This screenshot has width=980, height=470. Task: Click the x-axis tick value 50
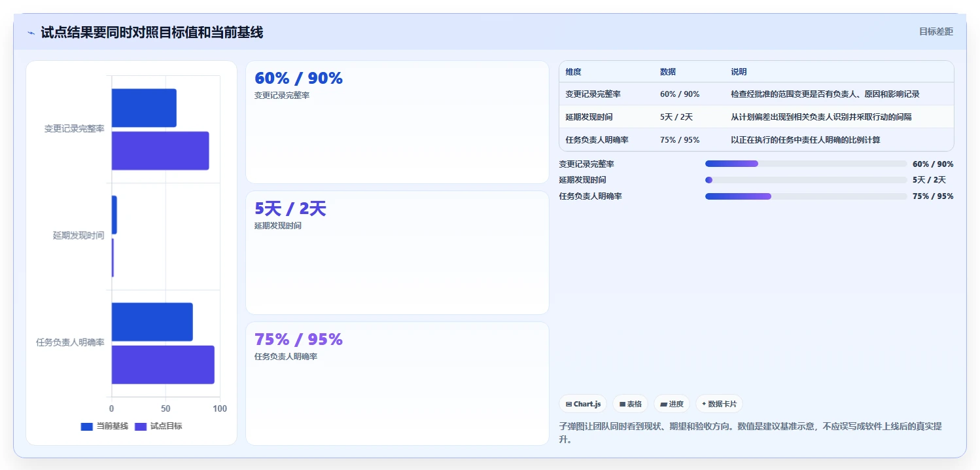click(166, 408)
